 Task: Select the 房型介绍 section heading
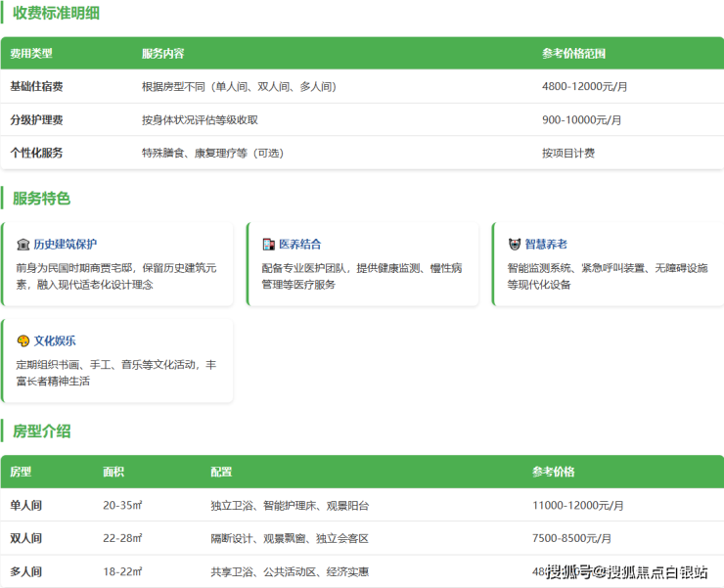point(41,431)
